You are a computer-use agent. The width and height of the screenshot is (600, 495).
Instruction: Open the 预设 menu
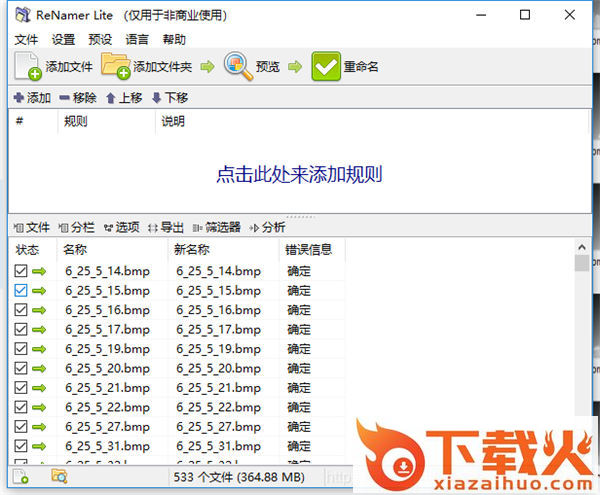100,39
